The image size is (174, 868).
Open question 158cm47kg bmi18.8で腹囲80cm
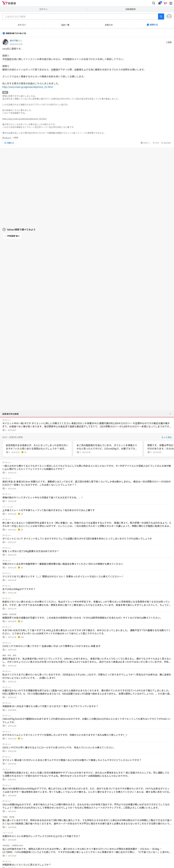tap(87, 720)
